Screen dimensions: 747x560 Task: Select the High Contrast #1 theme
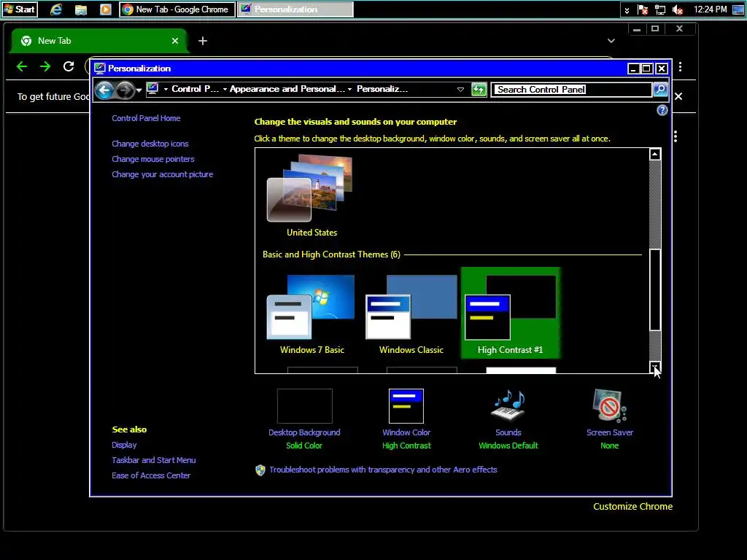click(510, 314)
